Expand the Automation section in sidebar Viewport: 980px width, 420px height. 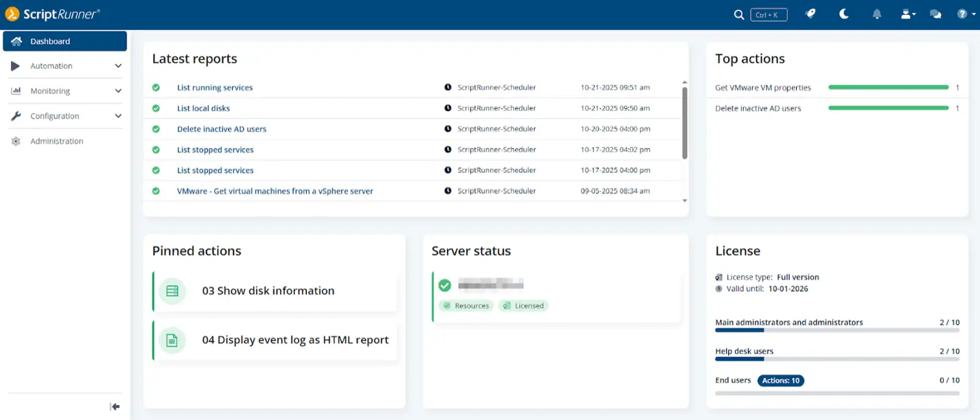65,65
